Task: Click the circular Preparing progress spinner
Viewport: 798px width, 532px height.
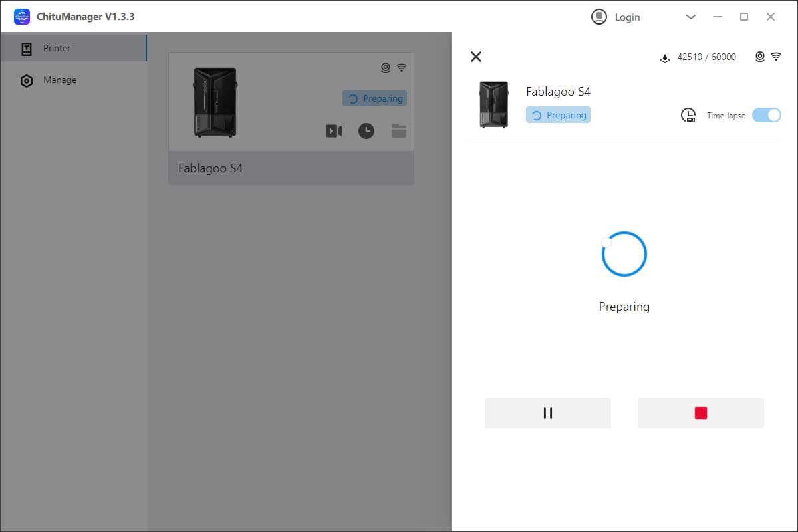Action: point(624,254)
